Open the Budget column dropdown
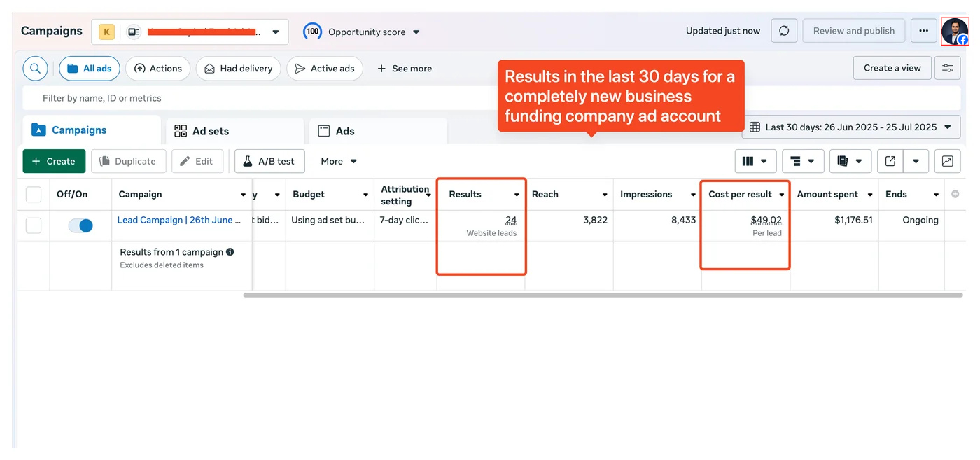 click(365, 195)
